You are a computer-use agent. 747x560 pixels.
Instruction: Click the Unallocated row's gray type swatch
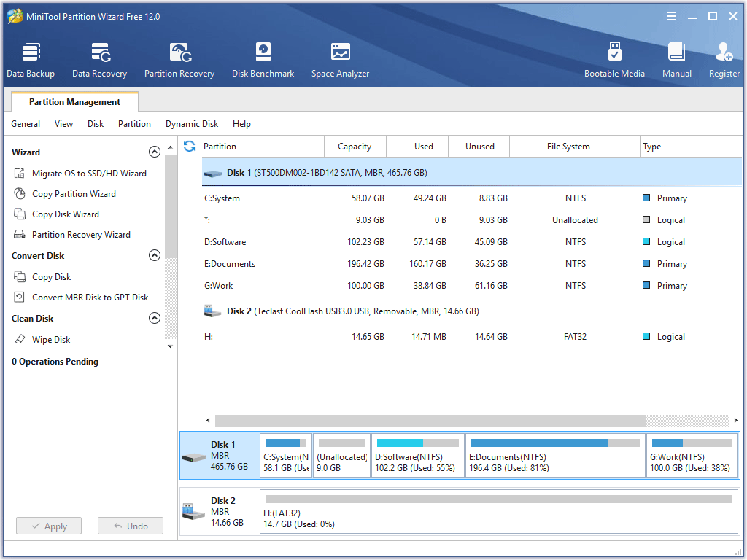(x=646, y=219)
